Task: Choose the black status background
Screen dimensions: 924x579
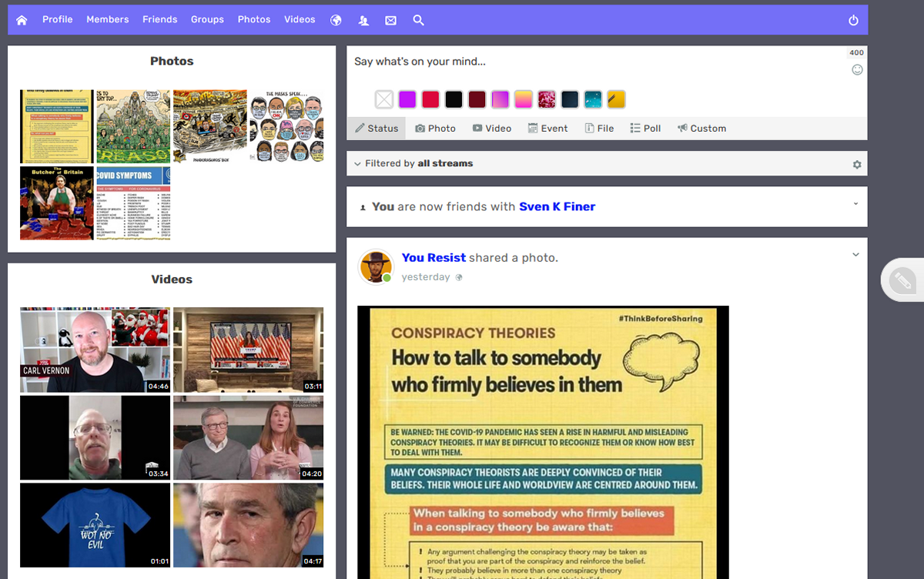Action: click(454, 99)
